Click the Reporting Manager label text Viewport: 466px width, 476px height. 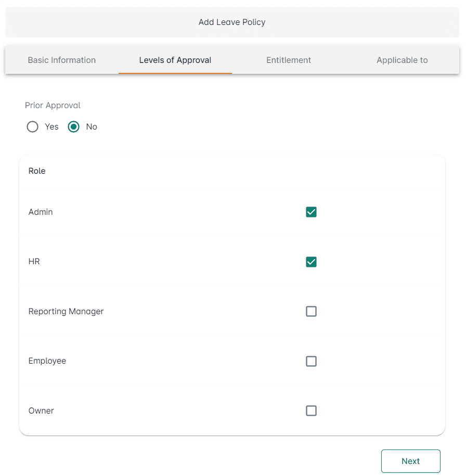click(x=66, y=311)
